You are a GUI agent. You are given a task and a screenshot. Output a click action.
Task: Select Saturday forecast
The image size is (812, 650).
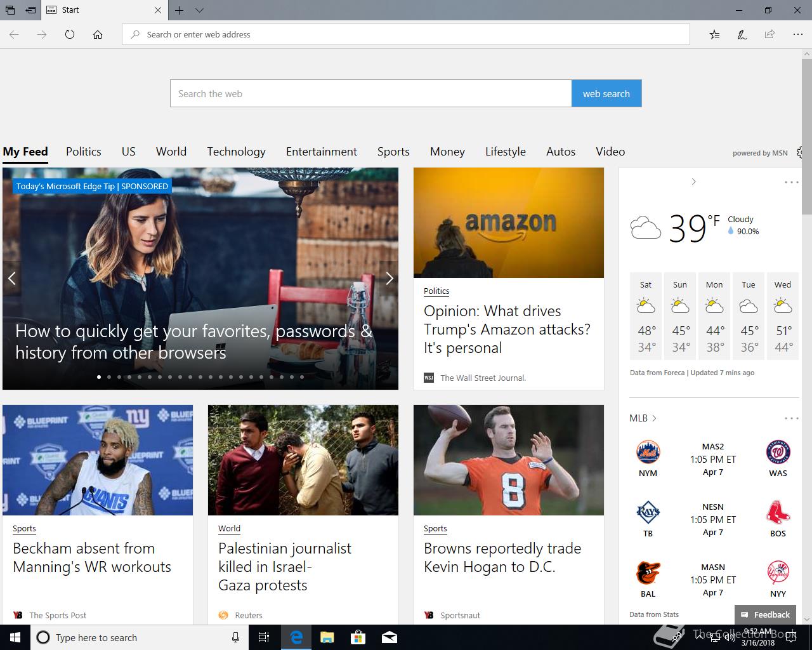point(646,316)
